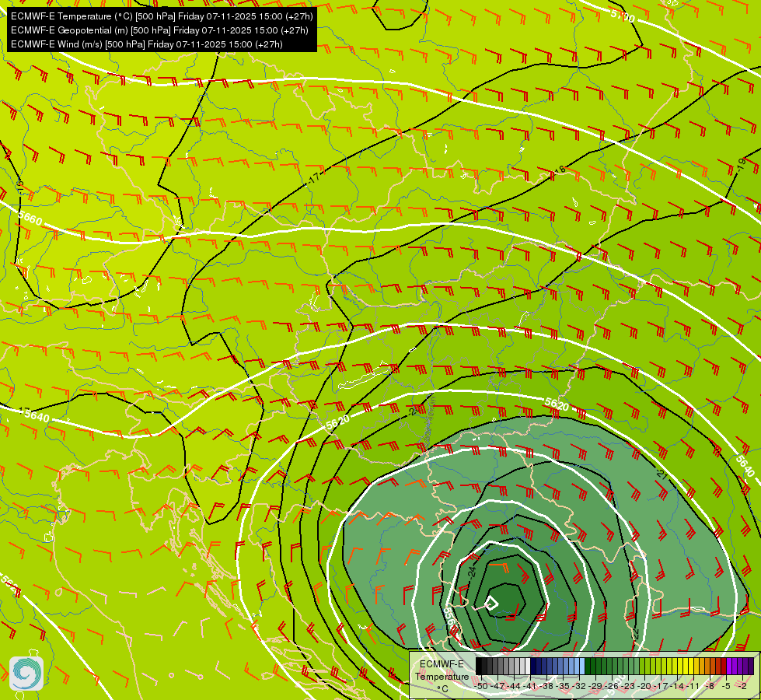761x700 pixels.
Task: Click the -44 value on the temperature legend
Action: coord(514,686)
